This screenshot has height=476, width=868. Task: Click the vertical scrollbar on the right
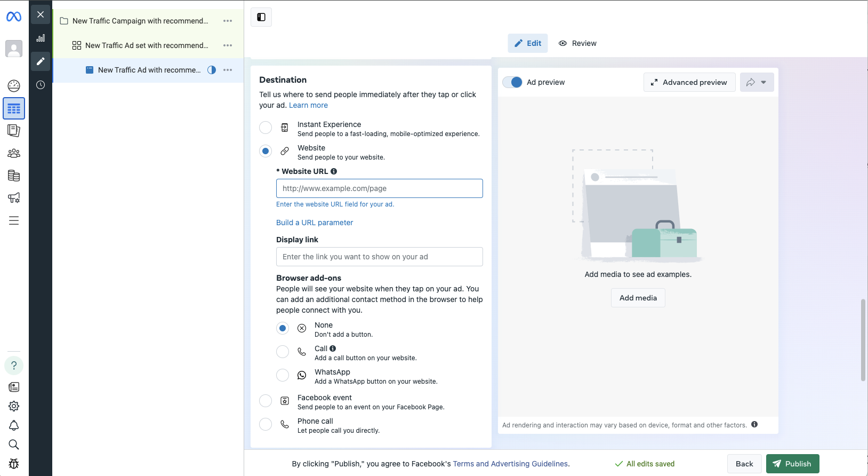(863, 340)
